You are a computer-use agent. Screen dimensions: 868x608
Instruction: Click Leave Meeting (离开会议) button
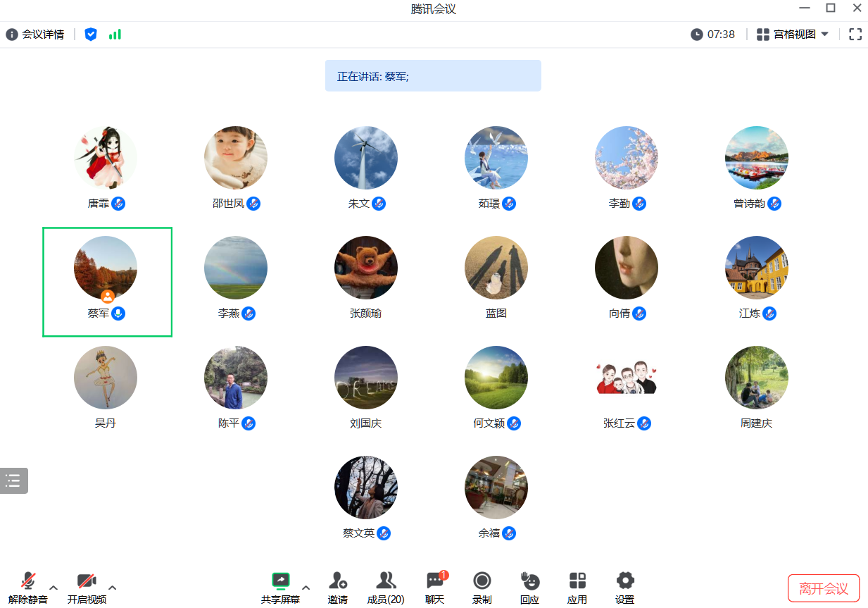[824, 588]
